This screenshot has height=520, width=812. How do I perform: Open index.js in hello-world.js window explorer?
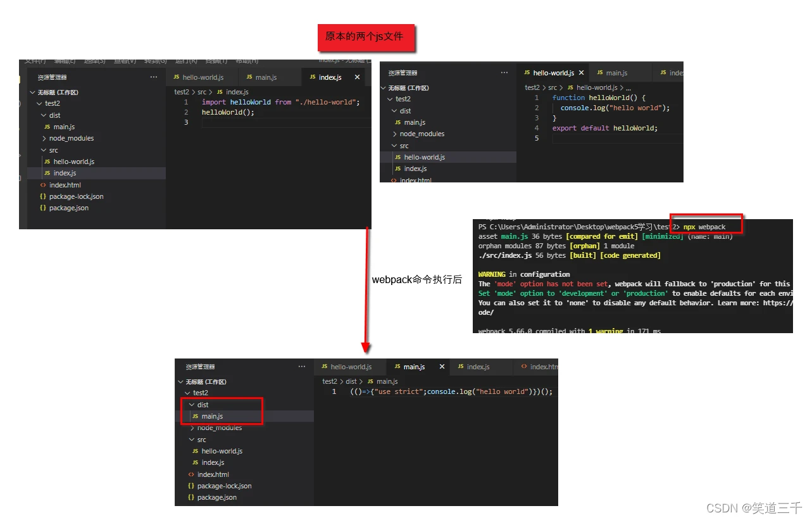click(x=415, y=168)
